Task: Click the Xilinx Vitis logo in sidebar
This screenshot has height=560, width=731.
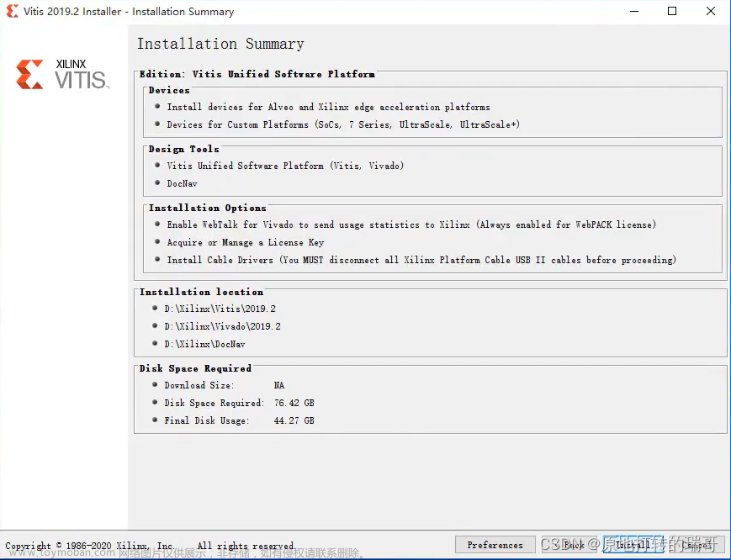Action: (63, 75)
